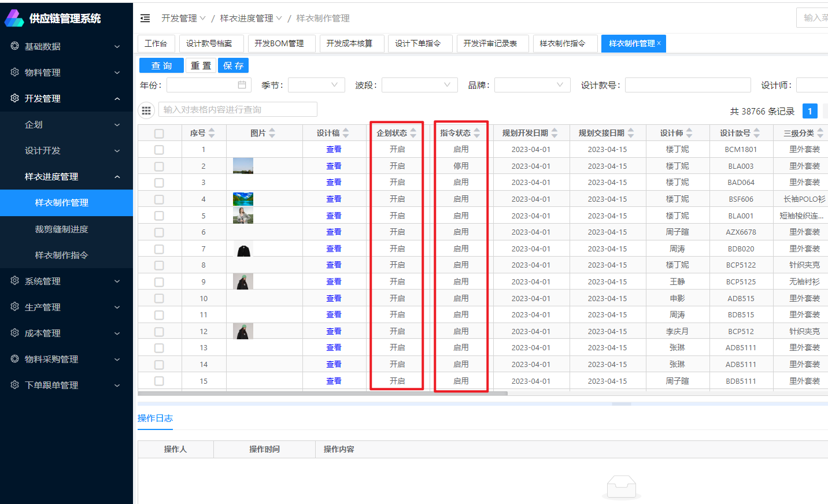Click the calendar icon in 年份 field

242,85
